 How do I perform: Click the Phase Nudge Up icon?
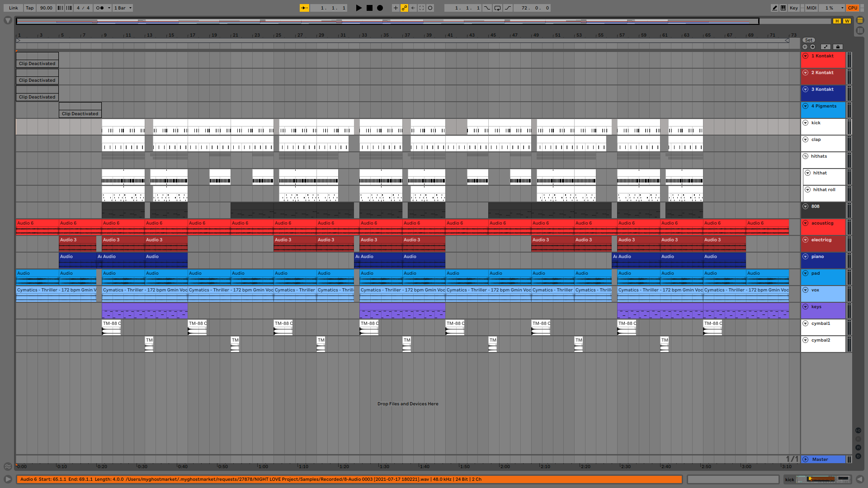click(x=69, y=8)
